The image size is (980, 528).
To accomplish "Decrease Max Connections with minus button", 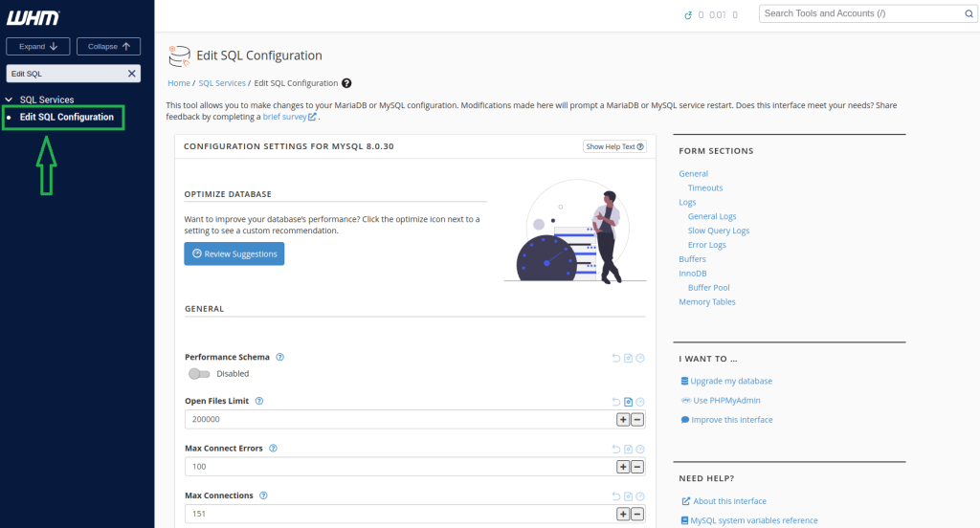I will pos(637,514).
